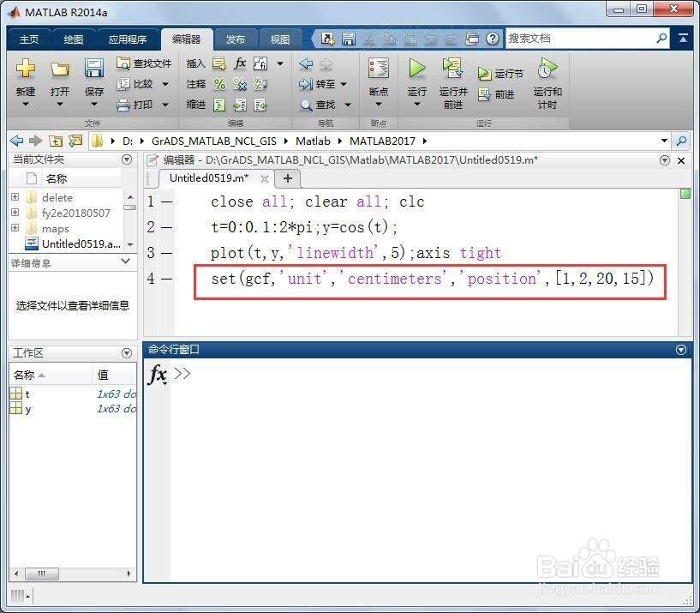The image size is (700, 613).
Task: Expand the fy2e20180507 folder node
Action: pos(15,213)
